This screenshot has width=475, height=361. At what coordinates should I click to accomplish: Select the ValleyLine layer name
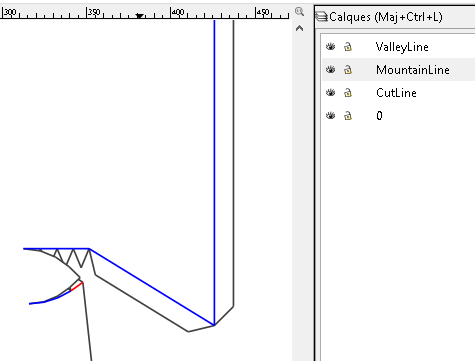pyautogui.click(x=402, y=47)
